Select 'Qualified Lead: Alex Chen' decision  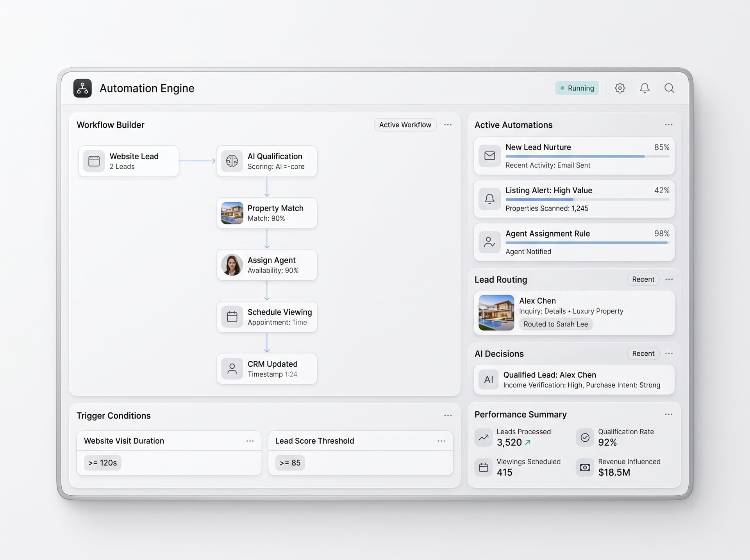574,380
